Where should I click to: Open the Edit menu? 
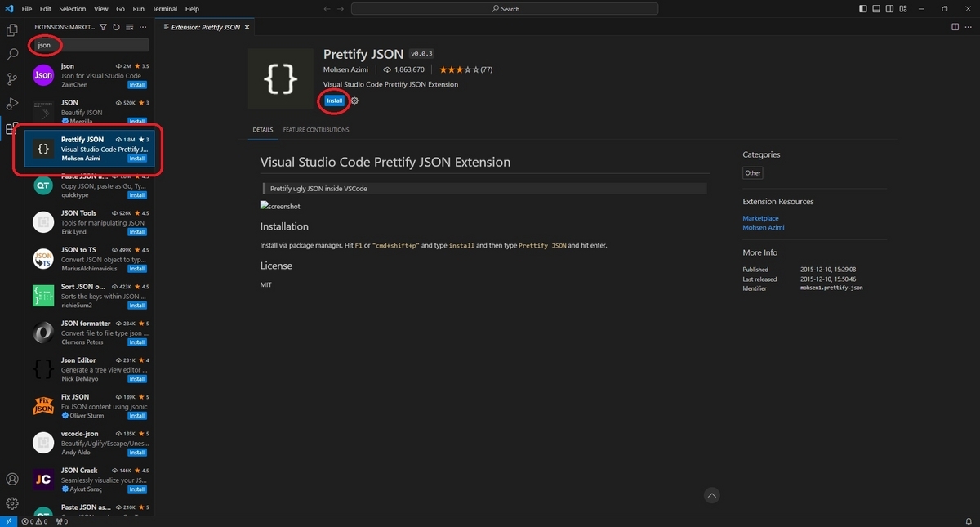pyautogui.click(x=46, y=9)
